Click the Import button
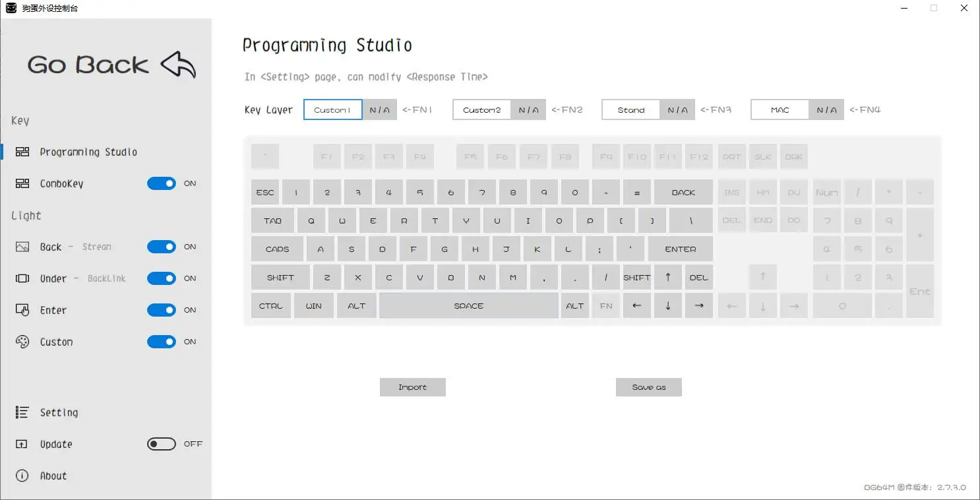 (413, 387)
